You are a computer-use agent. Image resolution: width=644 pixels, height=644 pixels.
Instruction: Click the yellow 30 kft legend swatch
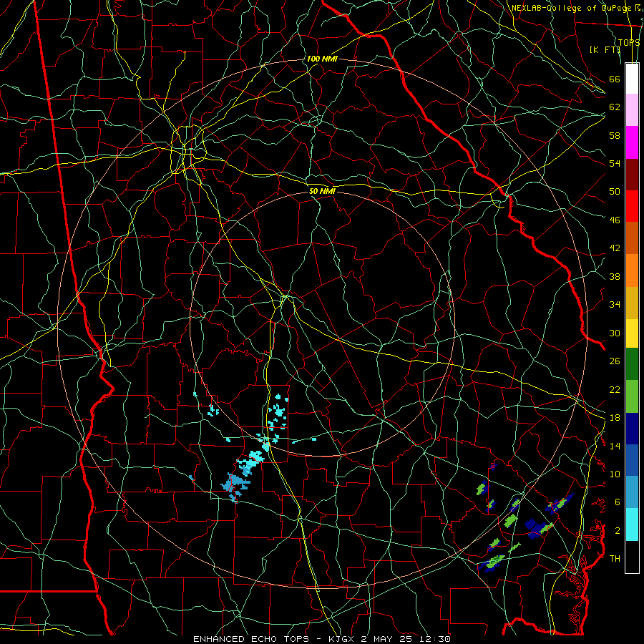click(632, 333)
